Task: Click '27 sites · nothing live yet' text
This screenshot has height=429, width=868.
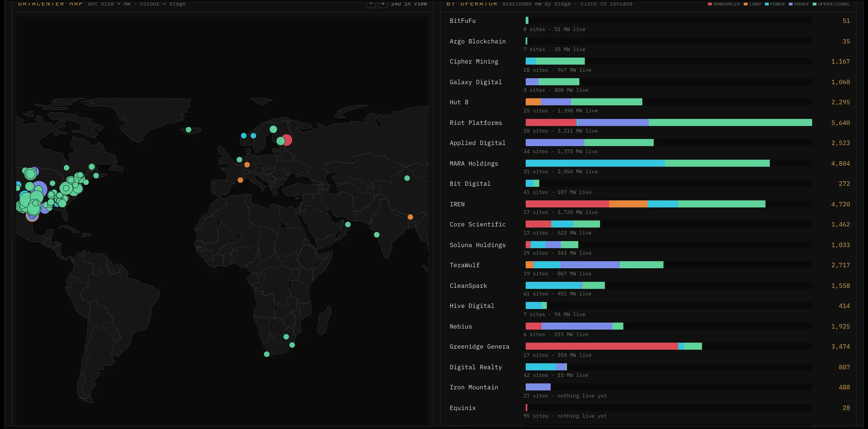Action: coord(565,396)
